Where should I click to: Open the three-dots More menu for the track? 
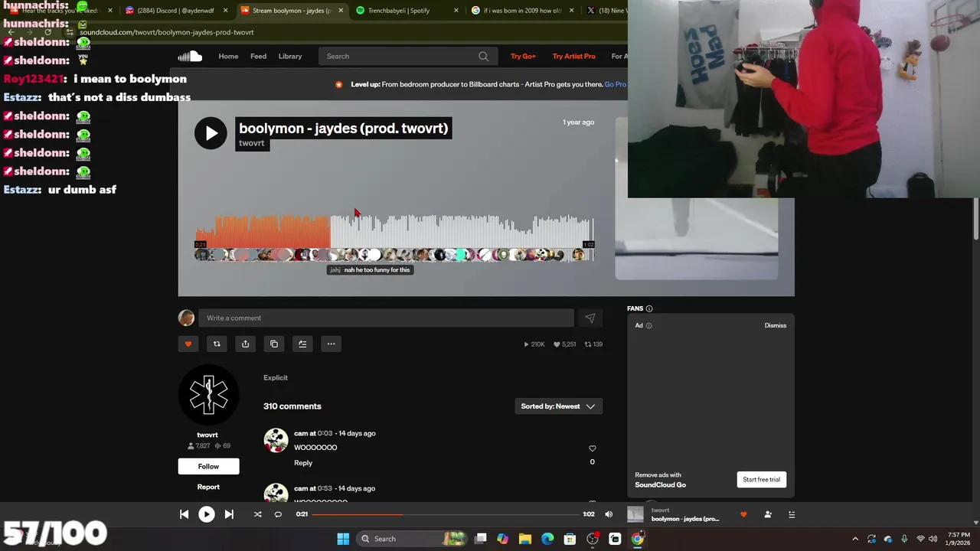331,344
